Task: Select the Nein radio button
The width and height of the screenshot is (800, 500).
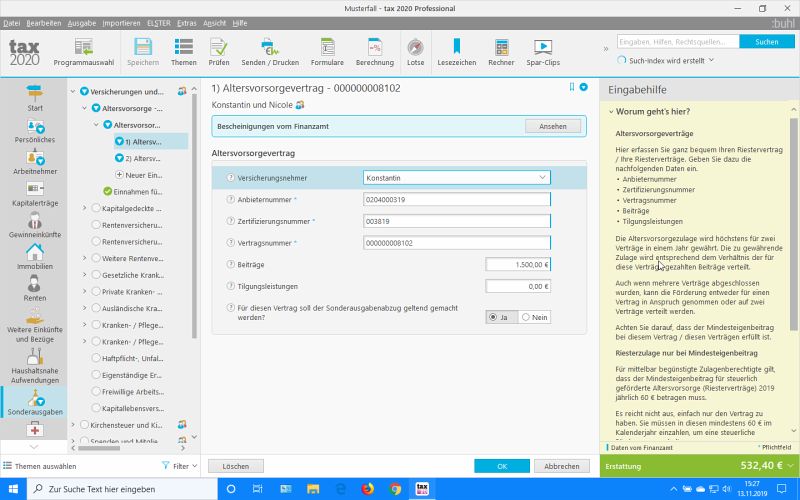Action: [525, 317]
